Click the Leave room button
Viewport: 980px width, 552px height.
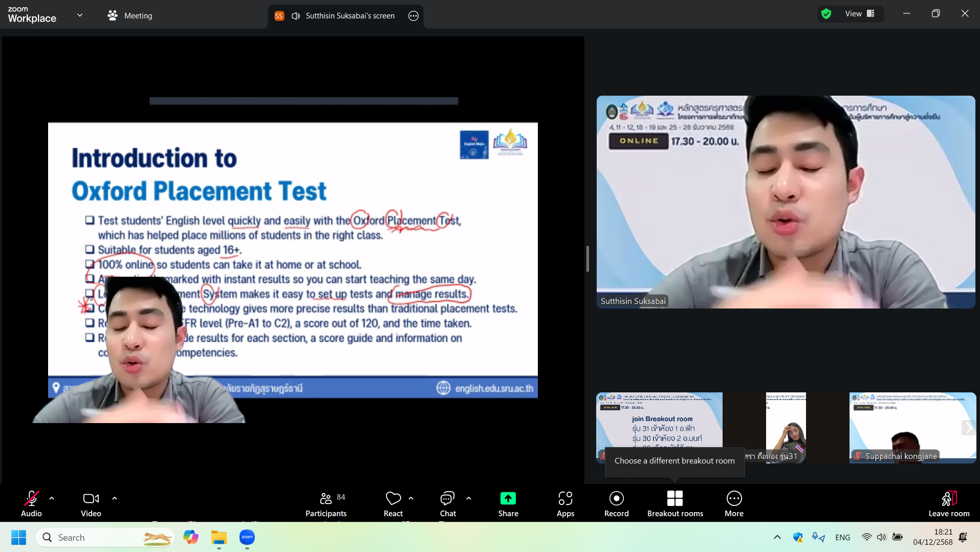(x=948, y=503)
